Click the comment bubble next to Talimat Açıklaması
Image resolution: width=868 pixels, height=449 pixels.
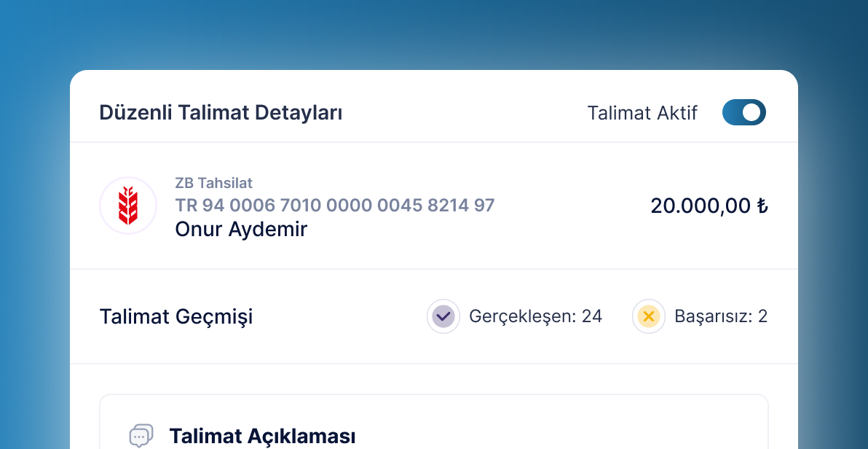pos(141,435)
